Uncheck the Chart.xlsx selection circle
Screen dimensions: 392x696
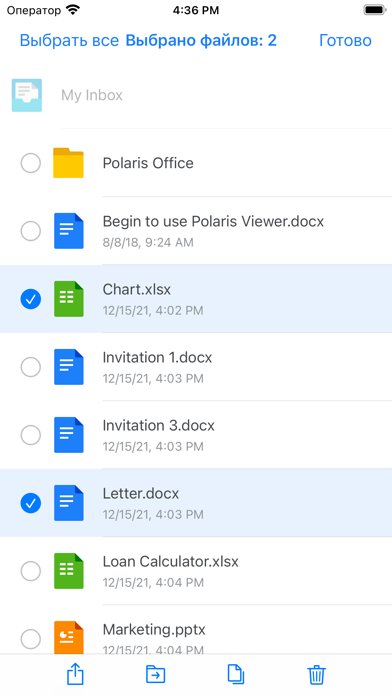[31, 300]
